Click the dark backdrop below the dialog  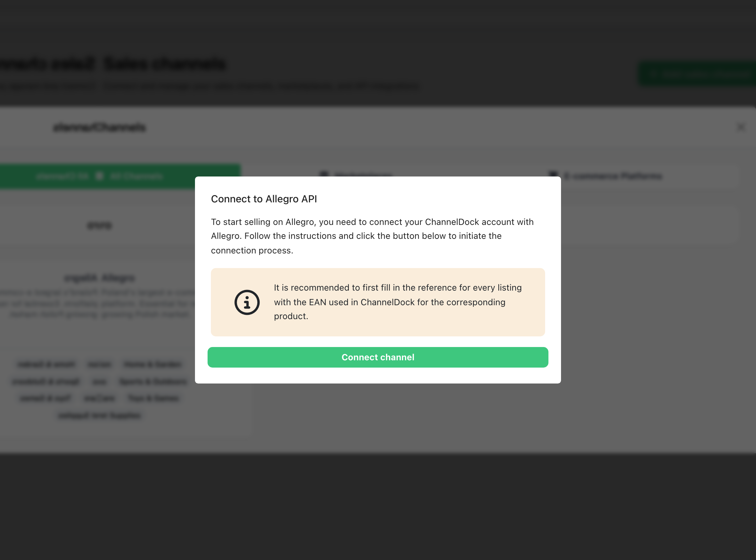pos(378,505)
